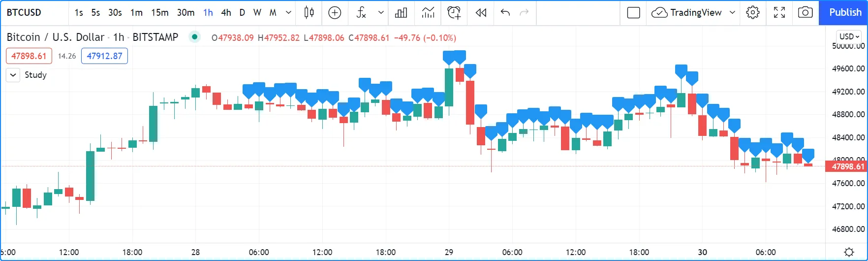Switch to the 15m timeframe

(159, 13)
